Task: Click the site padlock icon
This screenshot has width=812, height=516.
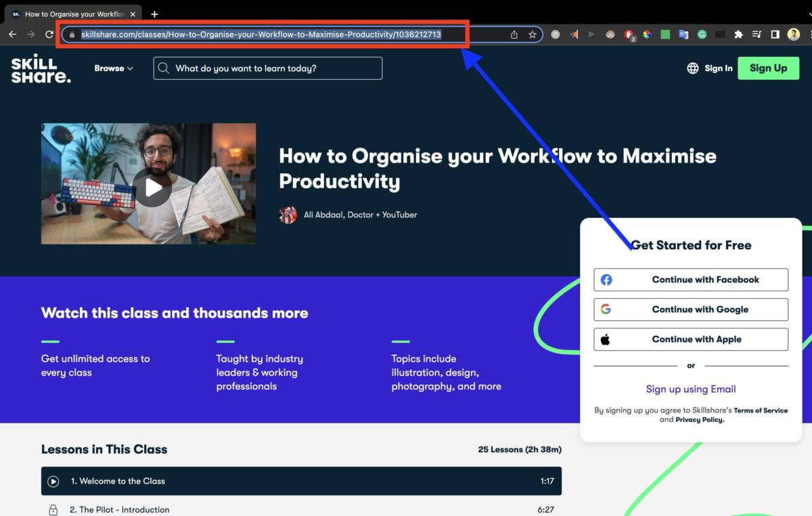Action: pos(72,35)
